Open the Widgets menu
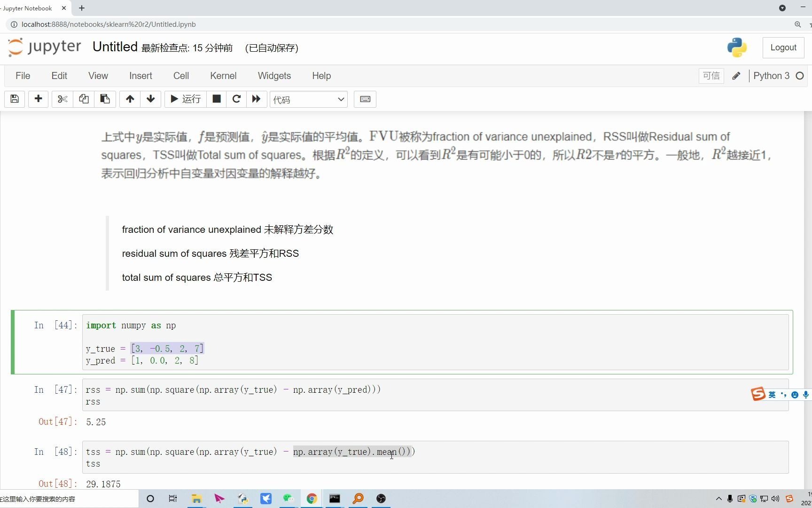The width and height of the screenshot is (812, 508). pos(274,75)
